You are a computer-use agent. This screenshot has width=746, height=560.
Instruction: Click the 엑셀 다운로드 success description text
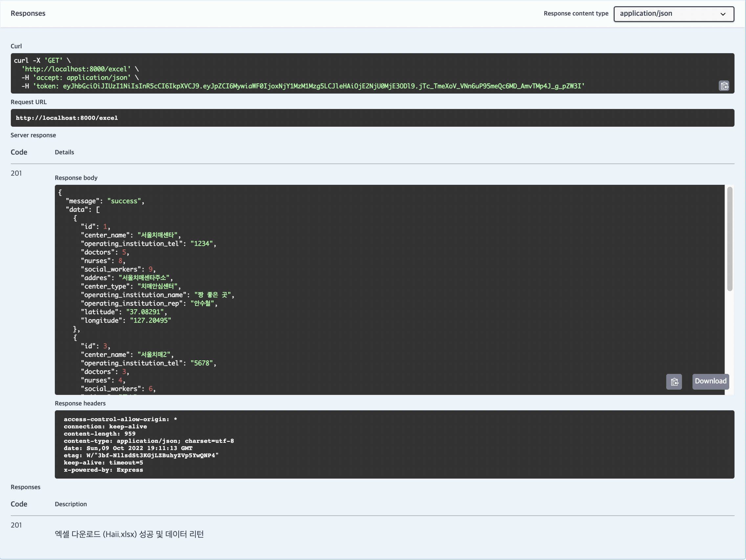click(129, 534)
